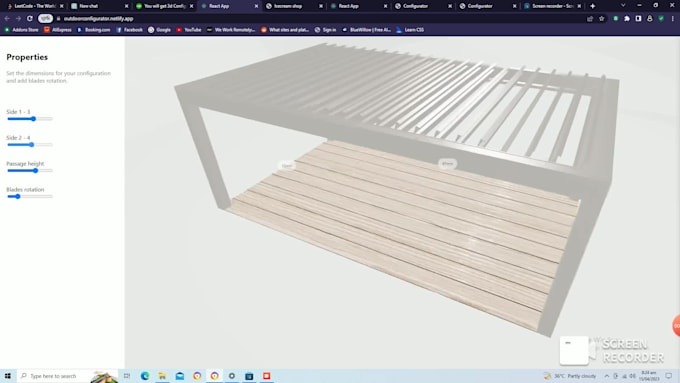Click the Open label on the pergola
The width and height of the screenshot is (680, 383).
tap(287, 165)
